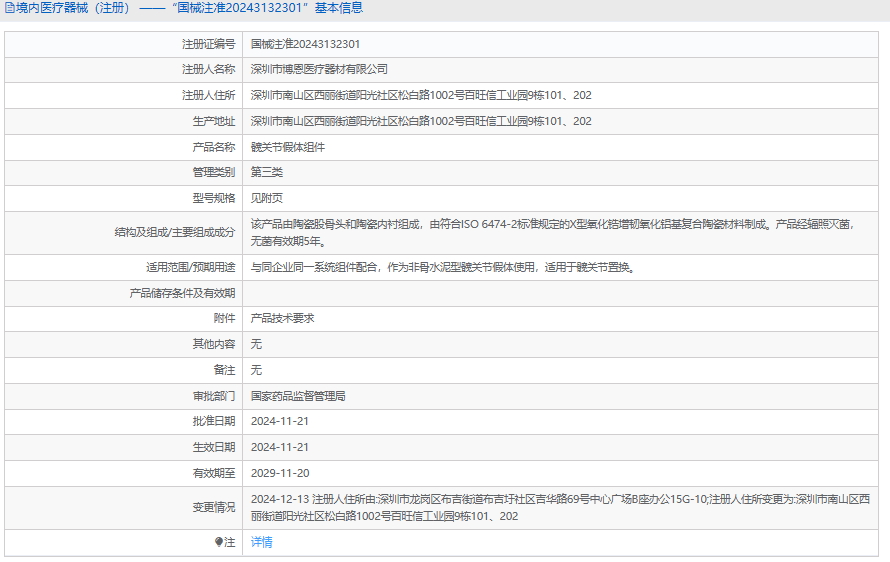Click the 注册人名称 label
Viewport: 890px width, 562px height.
pyautogui.click(x=208, y=69)
